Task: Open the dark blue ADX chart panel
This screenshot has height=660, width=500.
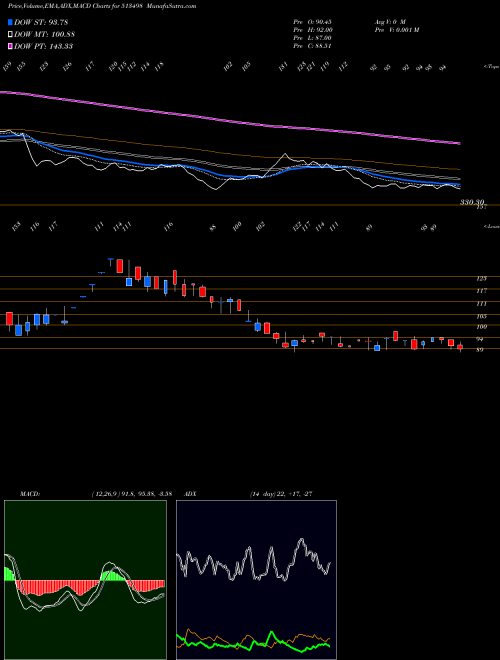Action: pos(256,580)
